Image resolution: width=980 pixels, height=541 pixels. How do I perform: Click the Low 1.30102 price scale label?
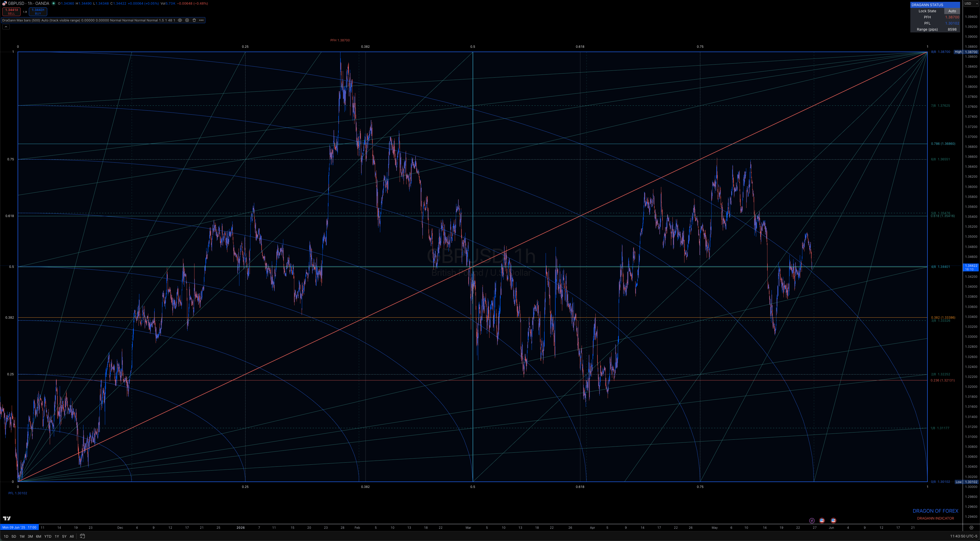coord(966,482)
